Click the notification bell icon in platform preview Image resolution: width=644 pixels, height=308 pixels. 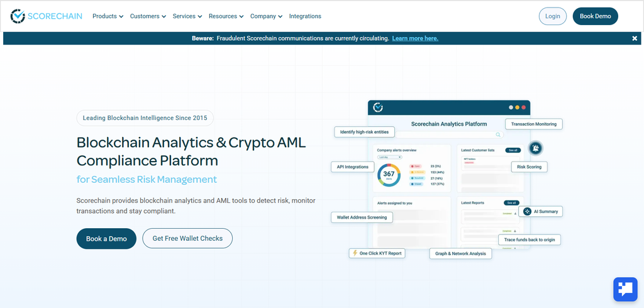tap(536, 148)
